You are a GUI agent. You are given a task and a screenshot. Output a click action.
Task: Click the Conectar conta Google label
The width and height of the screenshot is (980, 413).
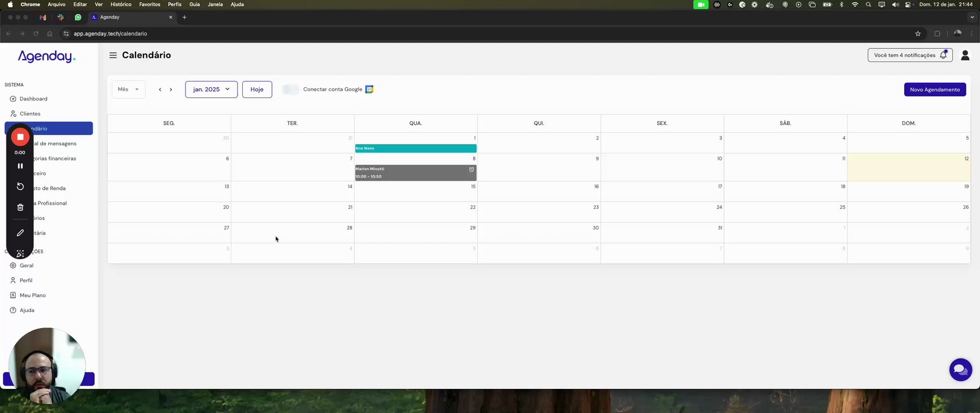332,89
